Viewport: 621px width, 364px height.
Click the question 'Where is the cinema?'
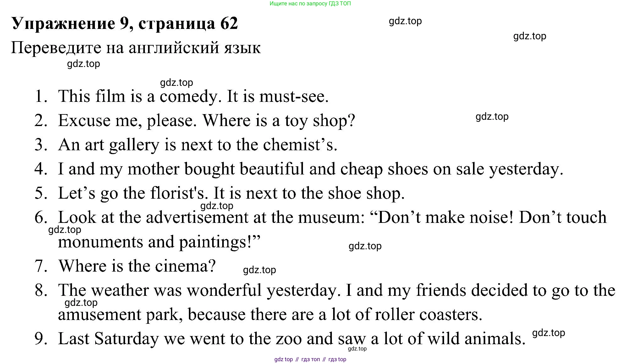click(137, 266)
